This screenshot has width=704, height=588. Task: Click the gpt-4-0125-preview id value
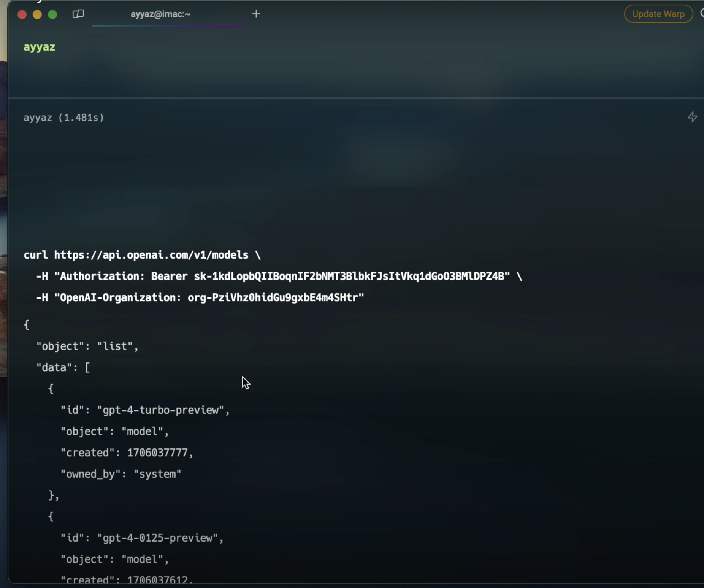click(x=160, y=538)
